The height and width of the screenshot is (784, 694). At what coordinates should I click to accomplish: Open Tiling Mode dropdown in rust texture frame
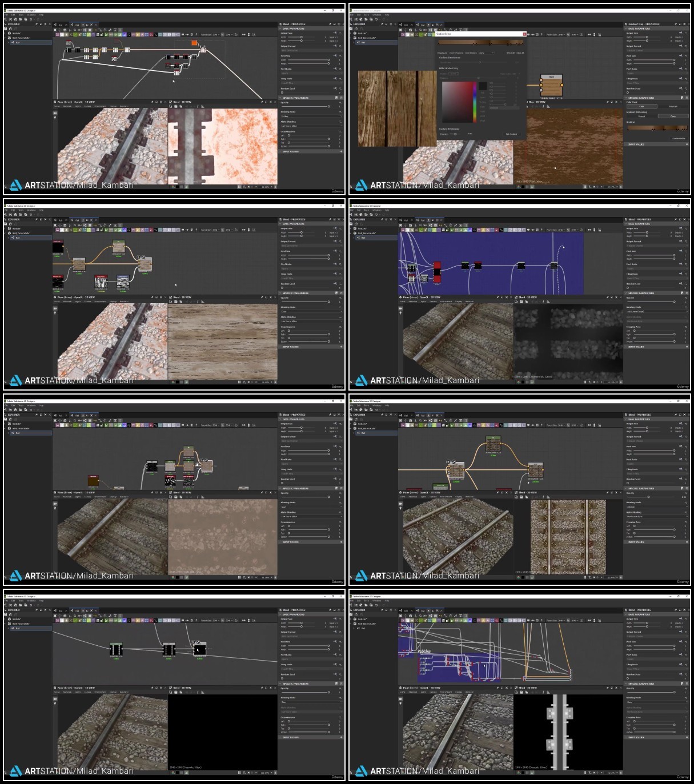(x=311, y=83)
